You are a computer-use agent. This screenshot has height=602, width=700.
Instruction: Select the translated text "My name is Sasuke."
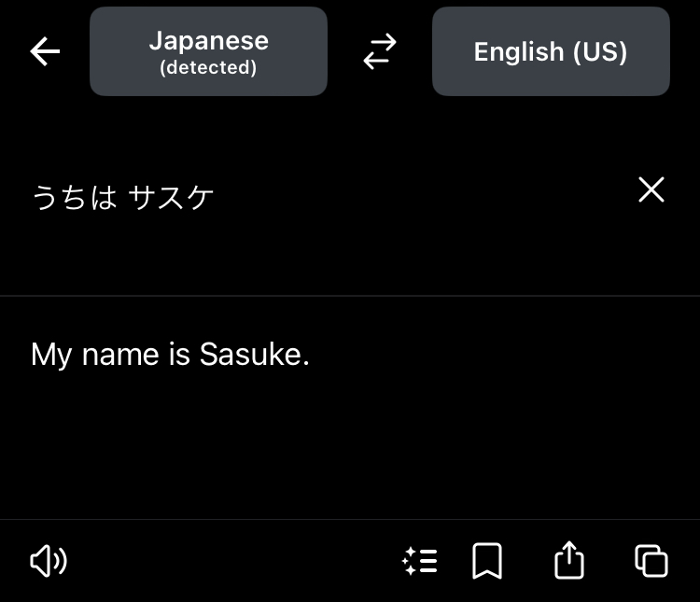point(170,355)
